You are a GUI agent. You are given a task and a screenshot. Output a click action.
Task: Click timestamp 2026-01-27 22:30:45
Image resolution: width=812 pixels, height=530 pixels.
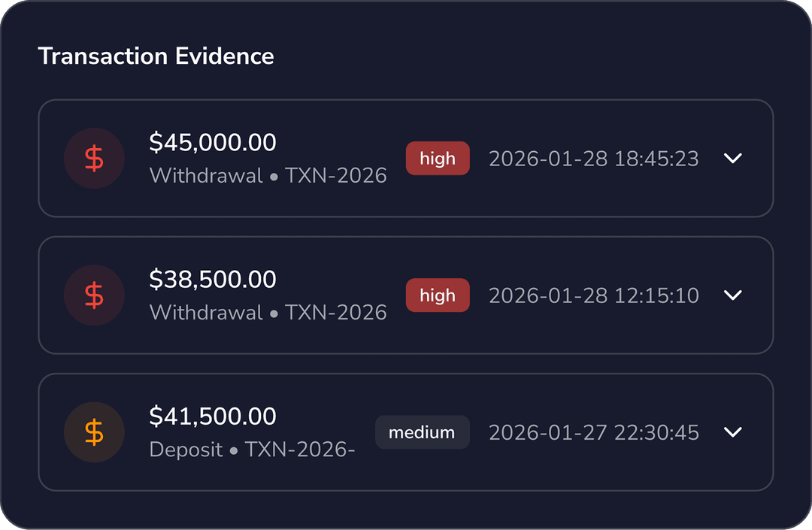pos(593,432)
